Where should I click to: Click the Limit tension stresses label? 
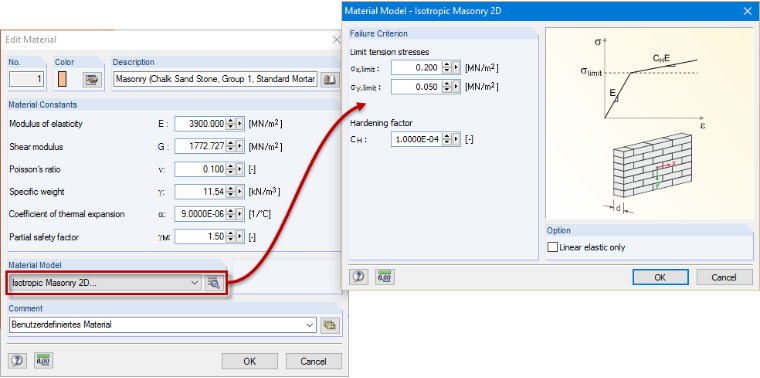pos(390,52)
